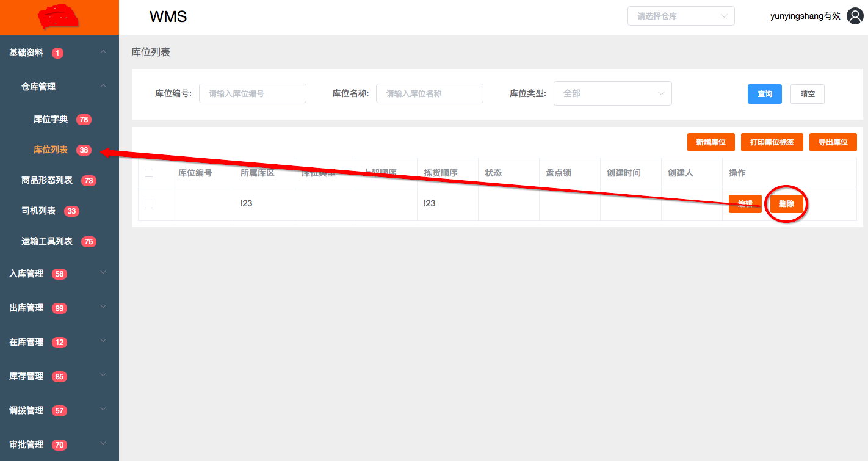Click the 晴空 reset button

[x=807, y=94]
